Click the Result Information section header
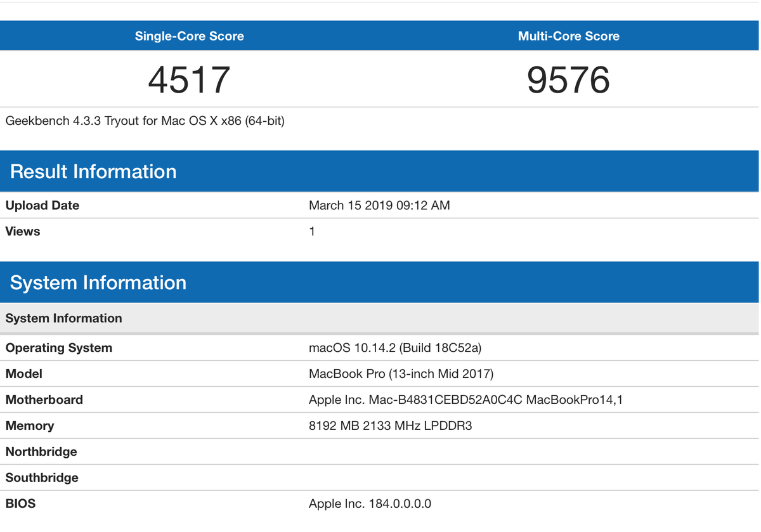The image size is (761, 532). pos(379,171)
